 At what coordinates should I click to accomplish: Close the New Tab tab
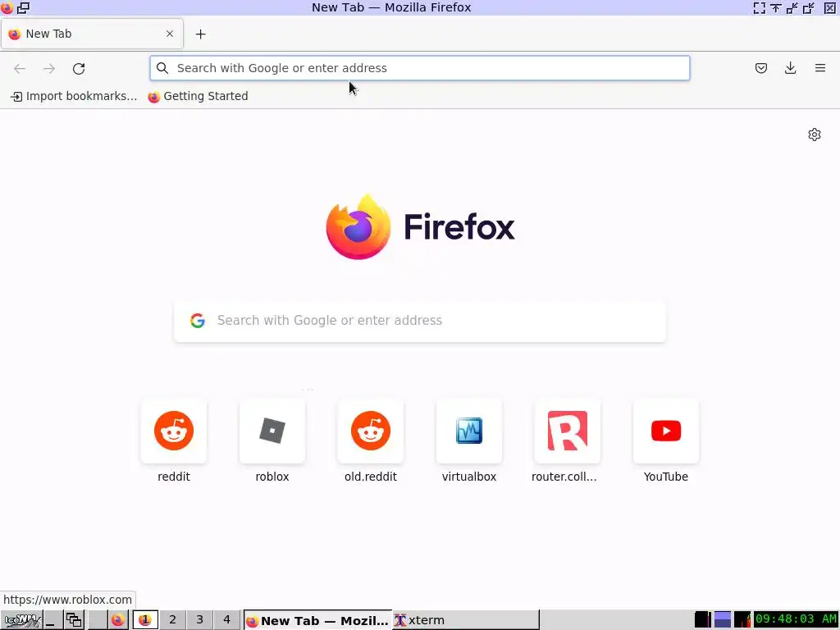coord(170,34)
